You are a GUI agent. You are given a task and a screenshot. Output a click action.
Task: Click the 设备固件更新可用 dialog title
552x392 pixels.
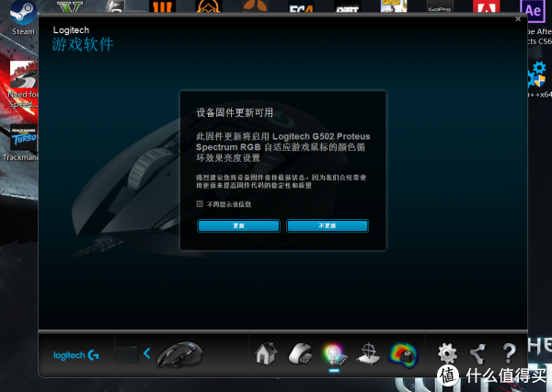235,112
